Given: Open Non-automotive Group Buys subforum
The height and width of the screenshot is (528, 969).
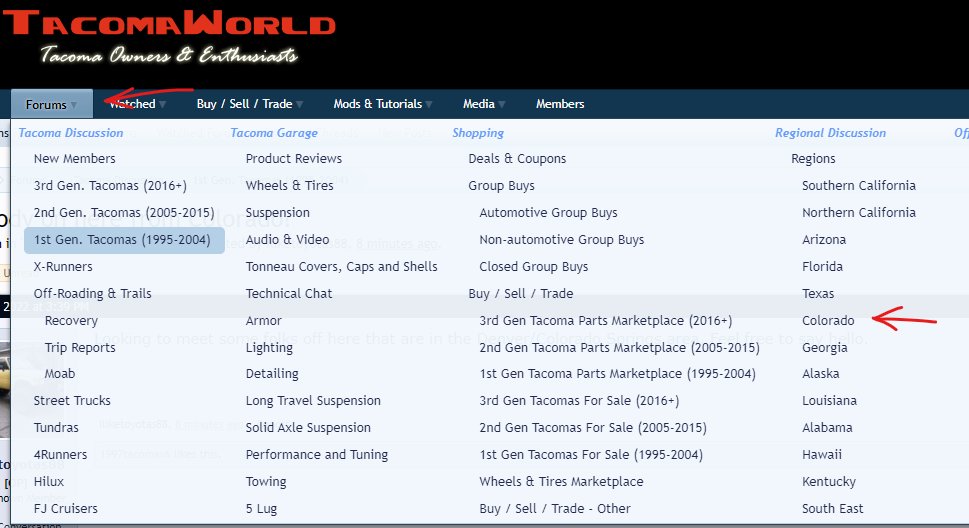Looking at the screenshot, I should point(562,240).
